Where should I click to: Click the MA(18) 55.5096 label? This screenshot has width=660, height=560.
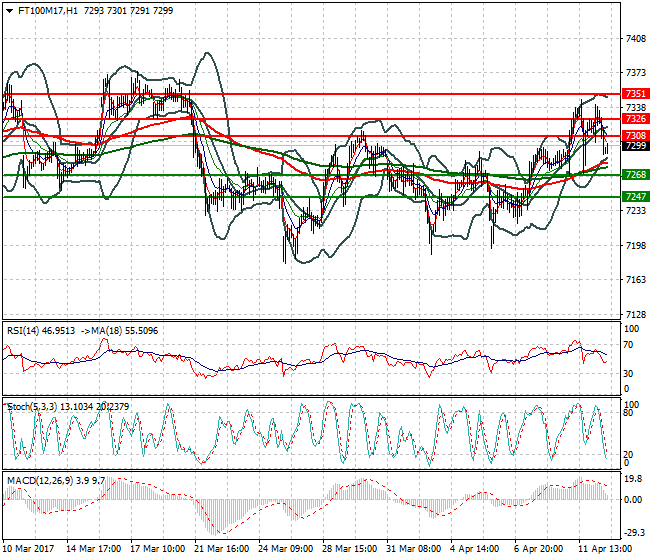pyautogui.click(x=125, y=331)
